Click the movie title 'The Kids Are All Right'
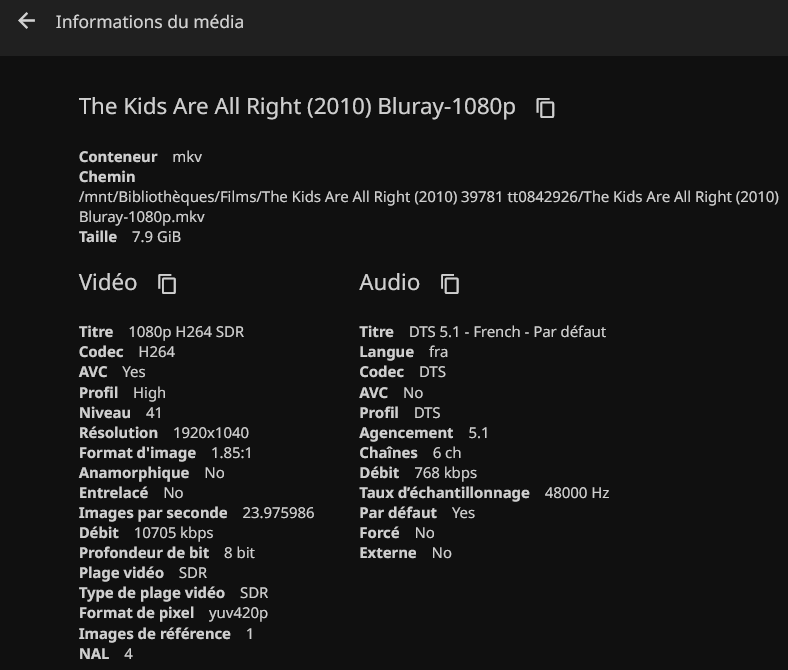The image size is (788, 670). 297,107
